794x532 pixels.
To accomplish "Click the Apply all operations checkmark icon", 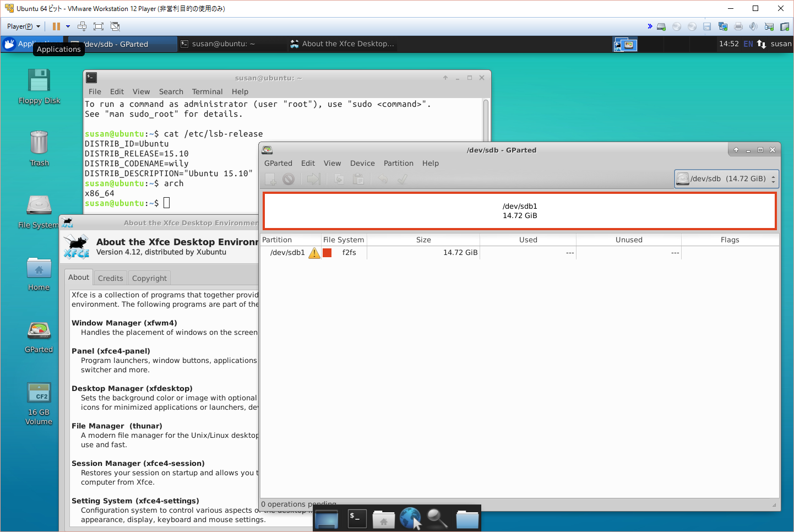I will 403,179.
